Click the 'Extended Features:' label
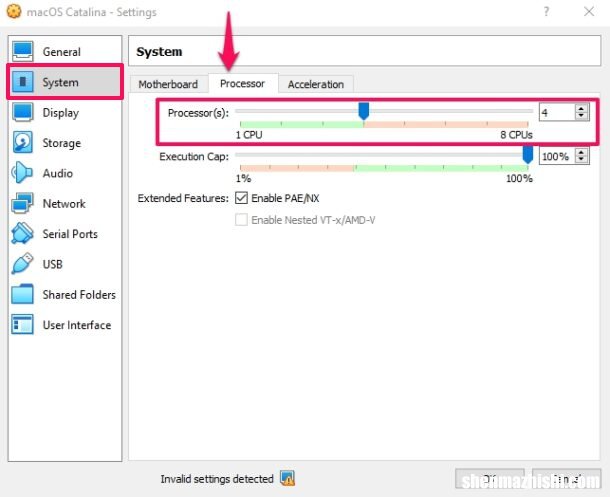Viewport: 610px width, 497px height. point(183,198)
